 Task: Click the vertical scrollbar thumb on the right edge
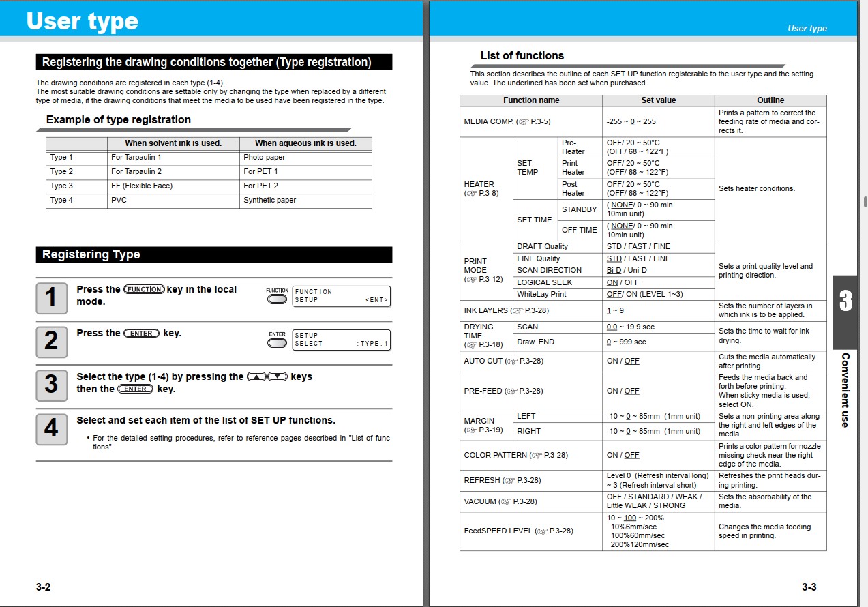coord(865,202)
